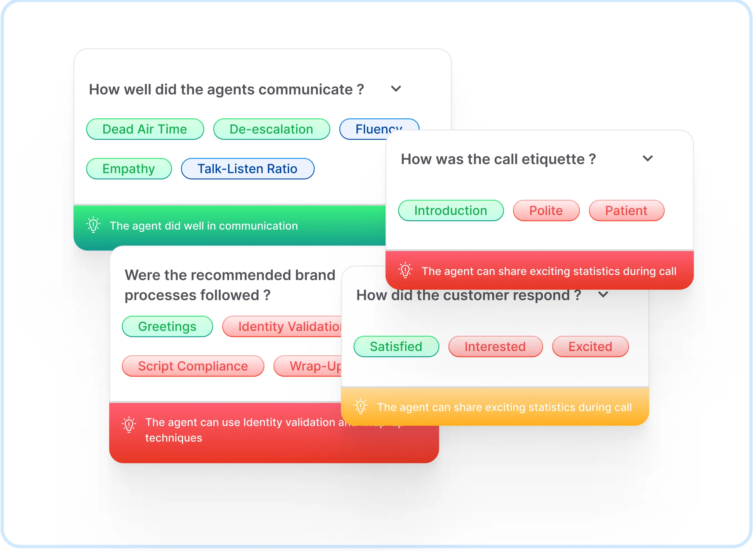Click the Excited response tag
The width and height of the screenshot is (756, 551).
pos(590,346)
